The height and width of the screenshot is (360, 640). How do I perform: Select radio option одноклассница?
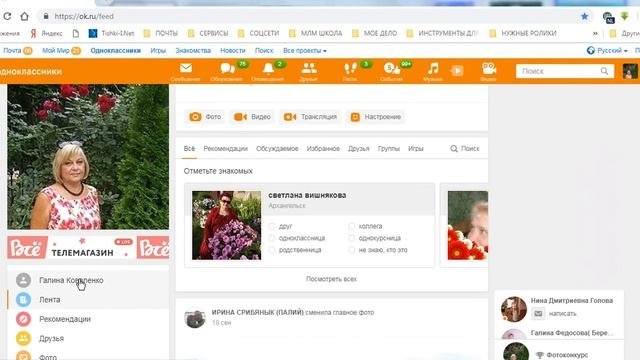click(x=272, y=238)
